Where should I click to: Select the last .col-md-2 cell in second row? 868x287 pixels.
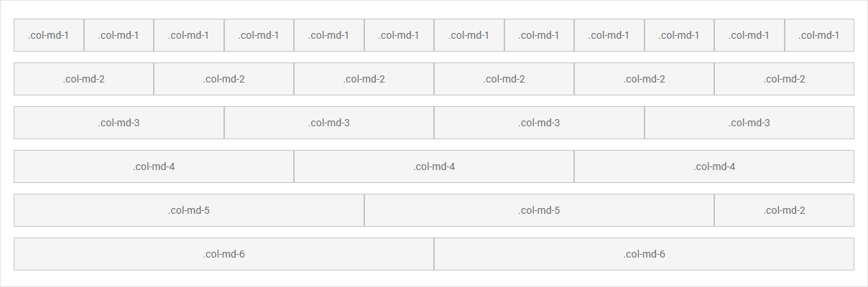point(784,79)
